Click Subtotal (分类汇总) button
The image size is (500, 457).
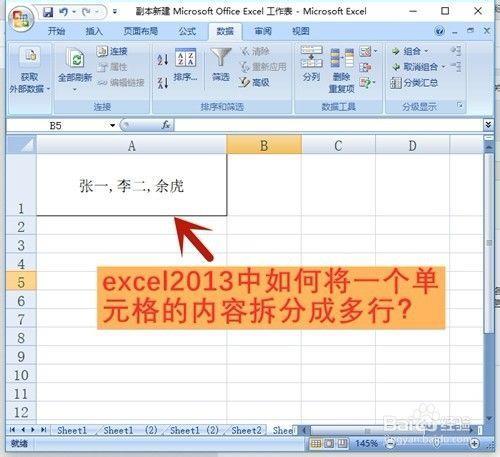[414, 83]
